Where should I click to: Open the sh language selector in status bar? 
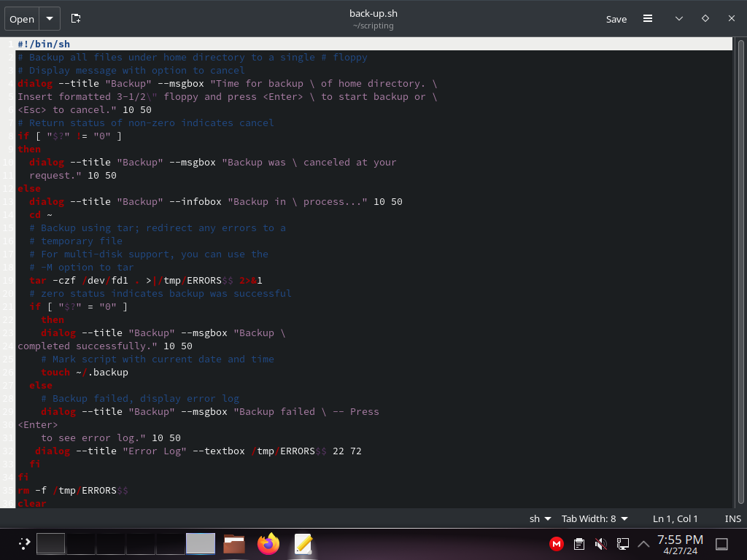tap(540, 518)
